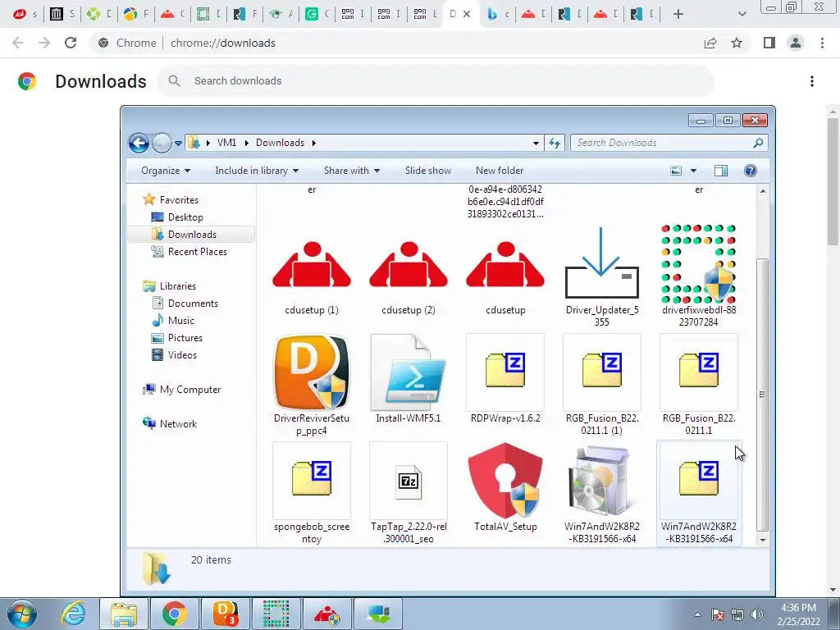This screenshot has height=630, width=840.
Task: Click the Chrome Search downloads field
Action: (x=435, y=81)
